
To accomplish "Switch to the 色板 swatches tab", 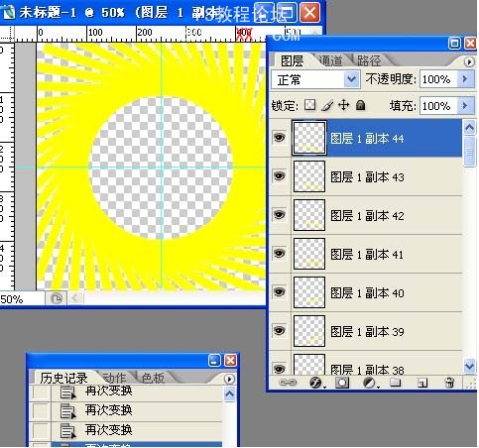I will [x=153, y=378].
